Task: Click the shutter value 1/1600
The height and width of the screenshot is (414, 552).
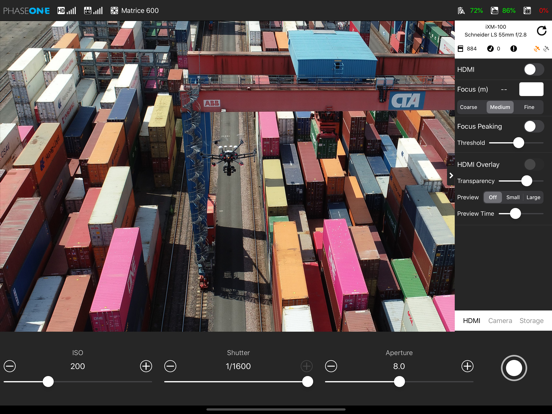Action: [238, 366]
